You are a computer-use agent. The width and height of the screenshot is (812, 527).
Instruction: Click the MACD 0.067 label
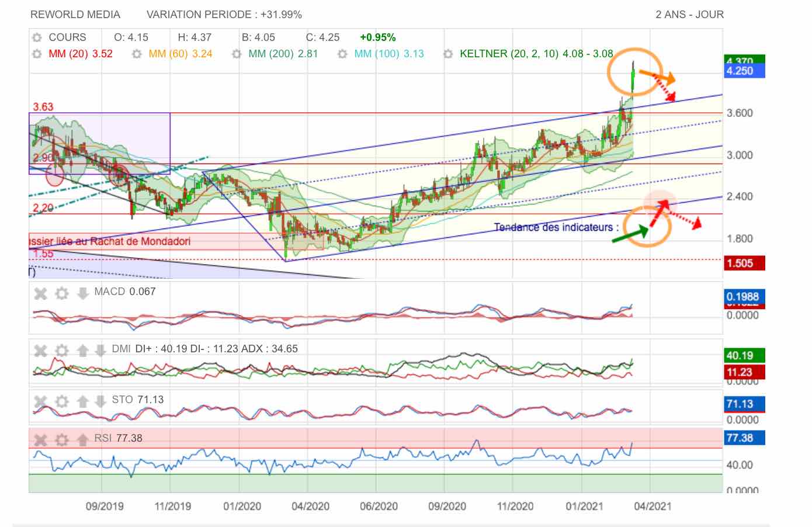coord(125,292)
